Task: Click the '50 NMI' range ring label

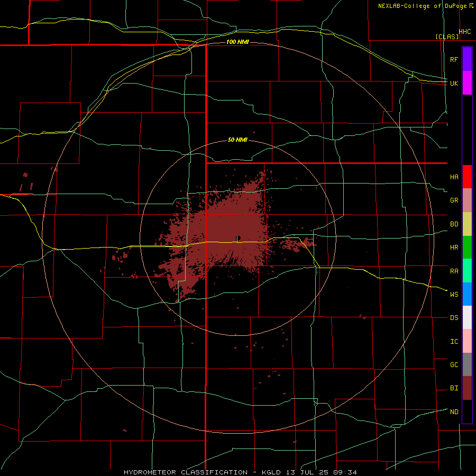Action: click(x=237, y=140)
